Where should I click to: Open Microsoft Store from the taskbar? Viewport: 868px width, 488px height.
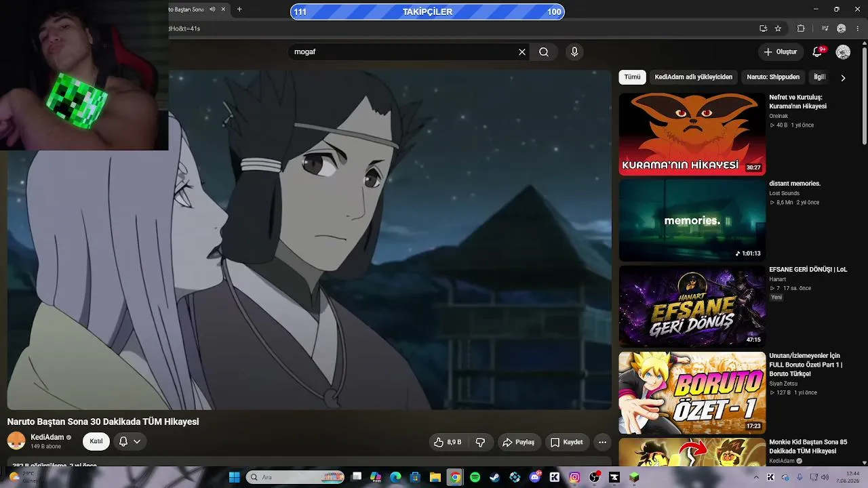(415, 477)
